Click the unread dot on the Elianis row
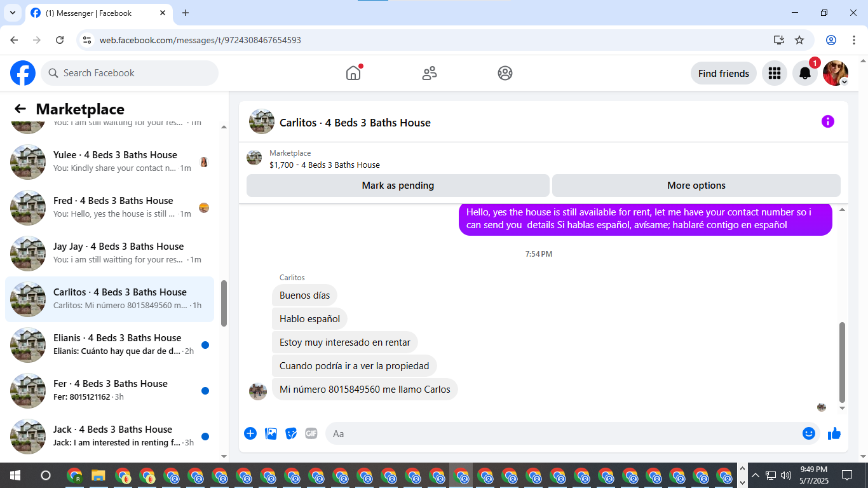868x488 pixels. point(205,345)
